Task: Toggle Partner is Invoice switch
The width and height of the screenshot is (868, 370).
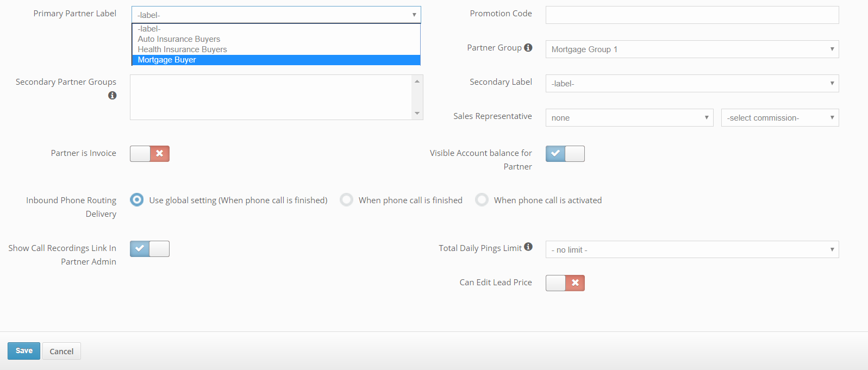Action: coord(149,154)
